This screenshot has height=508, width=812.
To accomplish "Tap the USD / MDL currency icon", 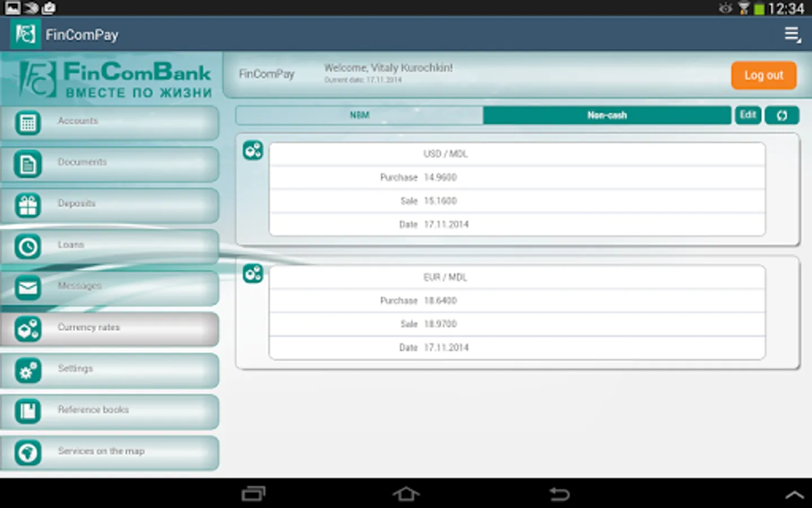I will [253, 150].
